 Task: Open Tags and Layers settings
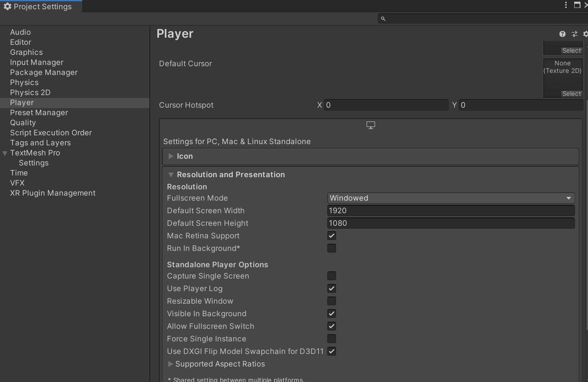pyautogui.click(x=41, y=143)
